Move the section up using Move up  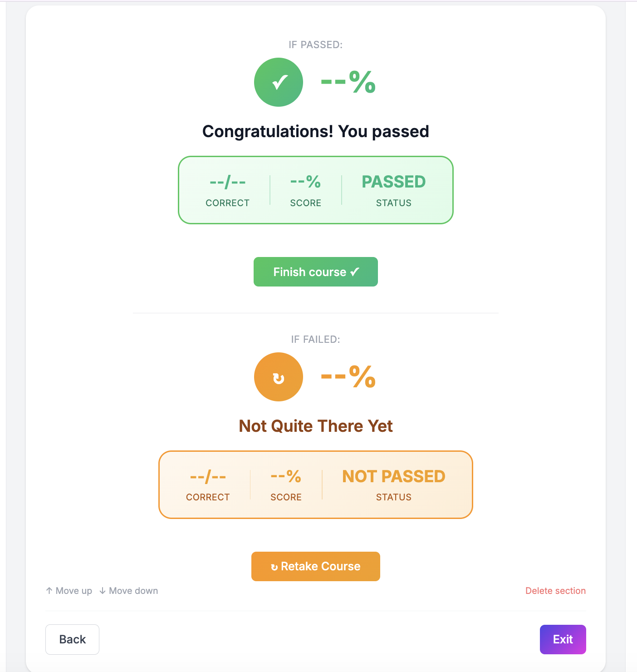point(69,591)
